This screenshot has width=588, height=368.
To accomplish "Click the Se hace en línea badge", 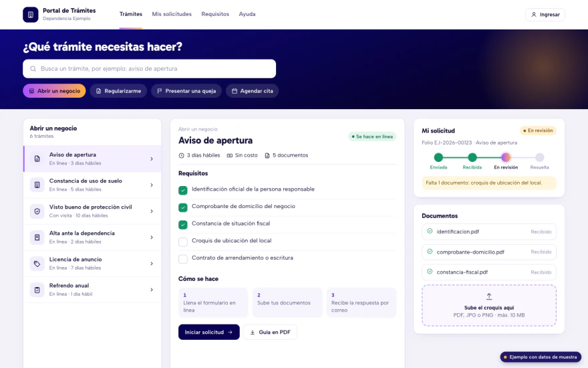I will coord(372,136).
